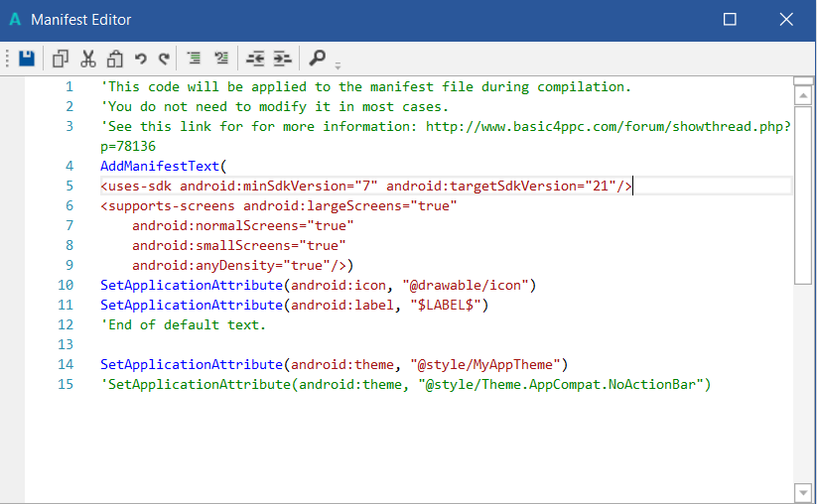Decrease indent of selected lines
Image resolution: width=817 pixels, height=504 pixels.
tap(255, 59)
